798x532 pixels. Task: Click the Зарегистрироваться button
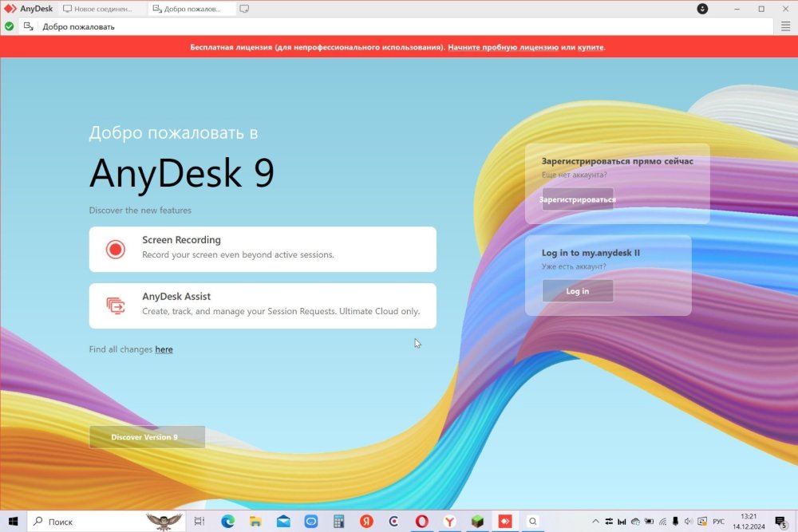click(x=578, y=199)
